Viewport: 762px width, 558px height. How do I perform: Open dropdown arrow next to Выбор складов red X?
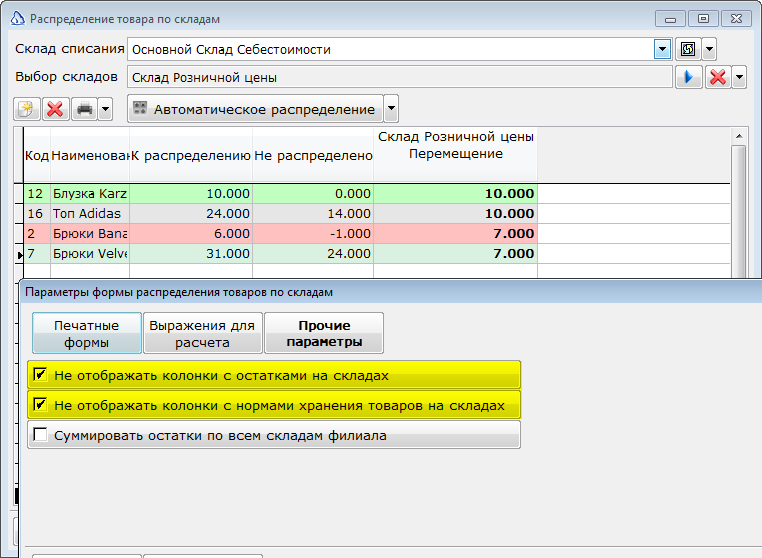739,77
